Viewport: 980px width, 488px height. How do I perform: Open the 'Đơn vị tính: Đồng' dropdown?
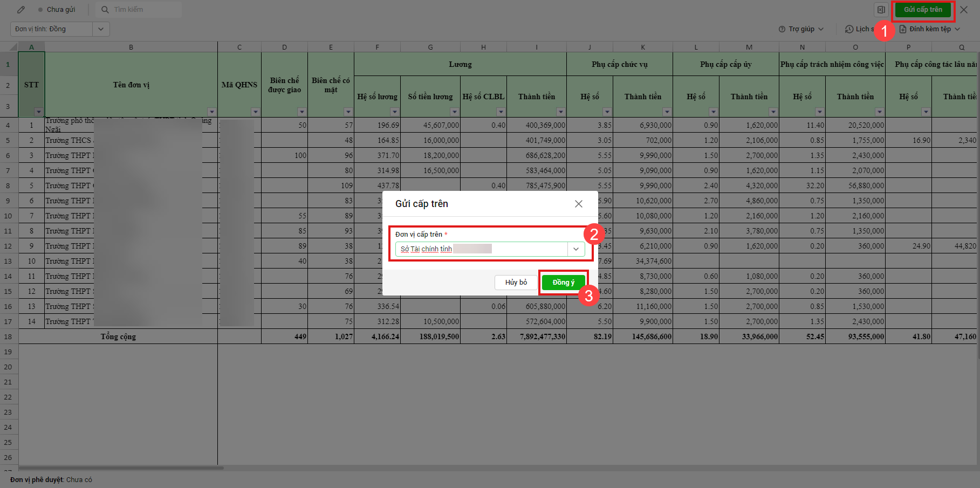[x=101, y=29]
